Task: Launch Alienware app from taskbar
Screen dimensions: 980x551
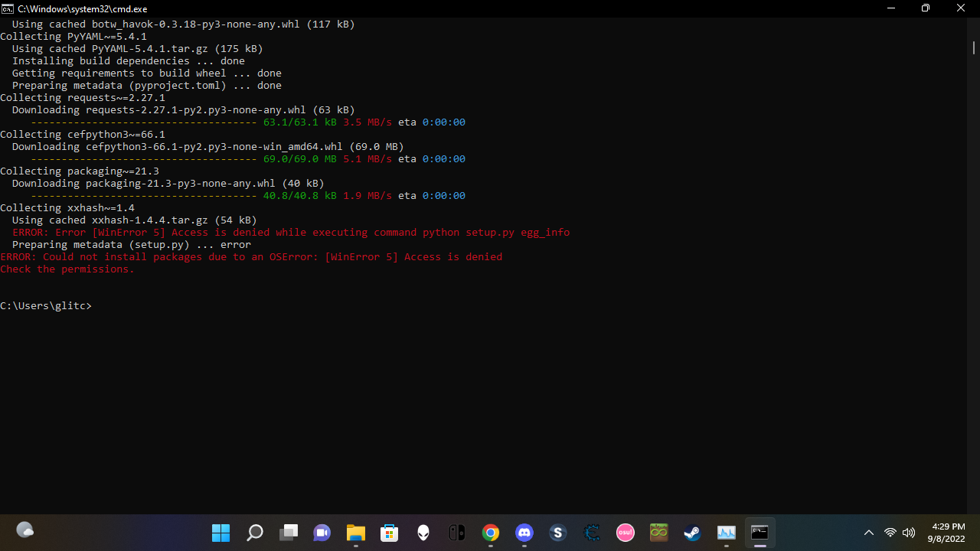Action: (x=423, y=533)
